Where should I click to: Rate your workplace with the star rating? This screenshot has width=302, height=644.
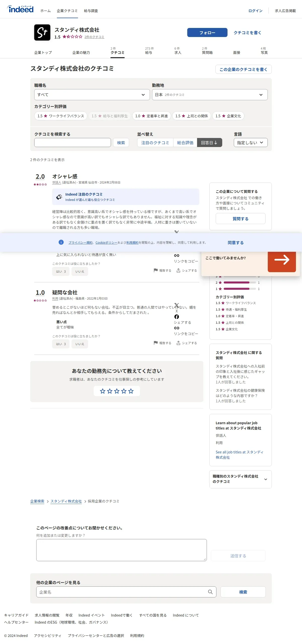(x=117, y=391)
